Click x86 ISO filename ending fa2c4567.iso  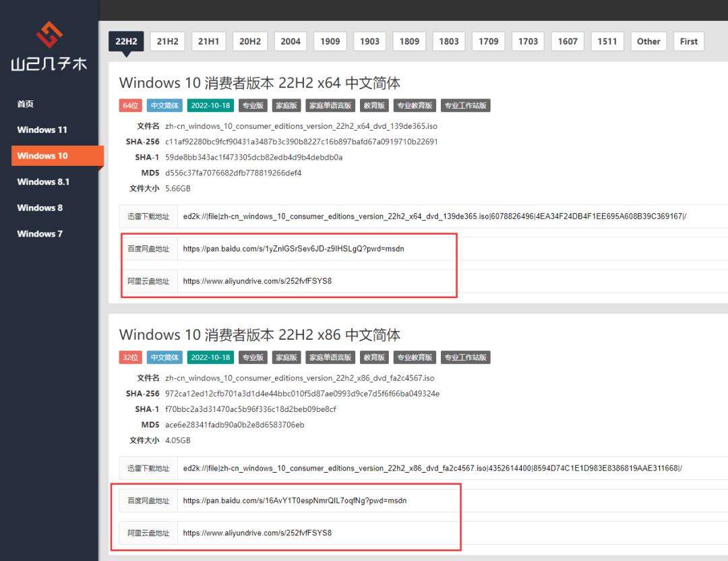[300, 378]
